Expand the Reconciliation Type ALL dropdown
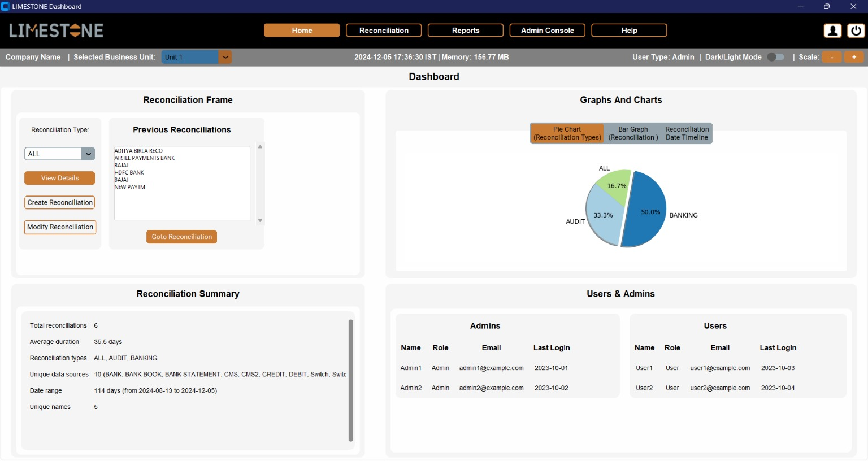This screenshot has height=461, width=868. [x=88, y=154]
